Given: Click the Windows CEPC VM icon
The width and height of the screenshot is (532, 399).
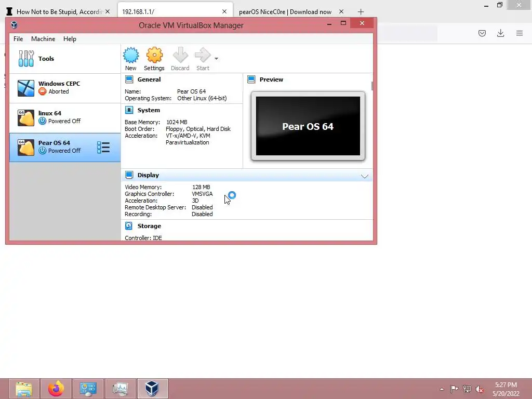Looking at the screenshot, I should [x=26, y=88].
